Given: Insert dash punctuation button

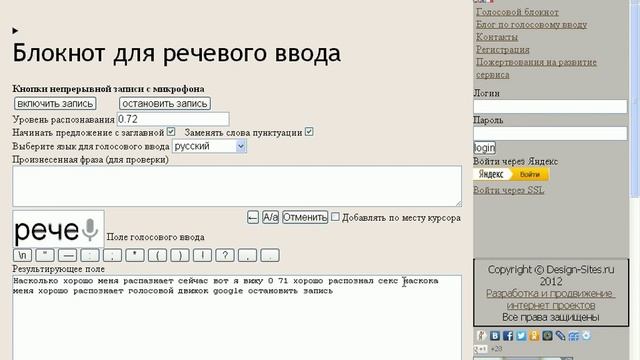Looking at the screenshot, I should coord(67,255).
